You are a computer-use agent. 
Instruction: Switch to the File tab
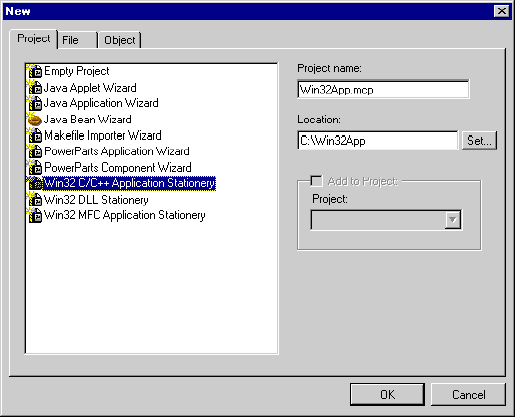pyautogui.click(x=77, y=40)
